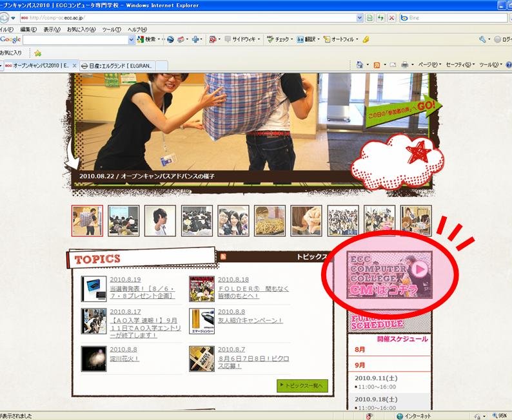Click the Google toolbar wrench settings icon
This screenshot has width=512, height=420.
483,39
